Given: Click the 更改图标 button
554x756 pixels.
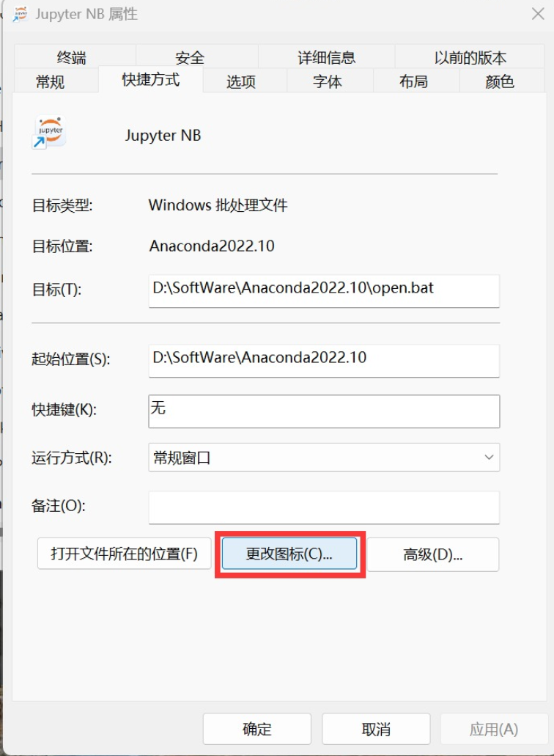Looking at the screenshot, I should pos(289,554).
